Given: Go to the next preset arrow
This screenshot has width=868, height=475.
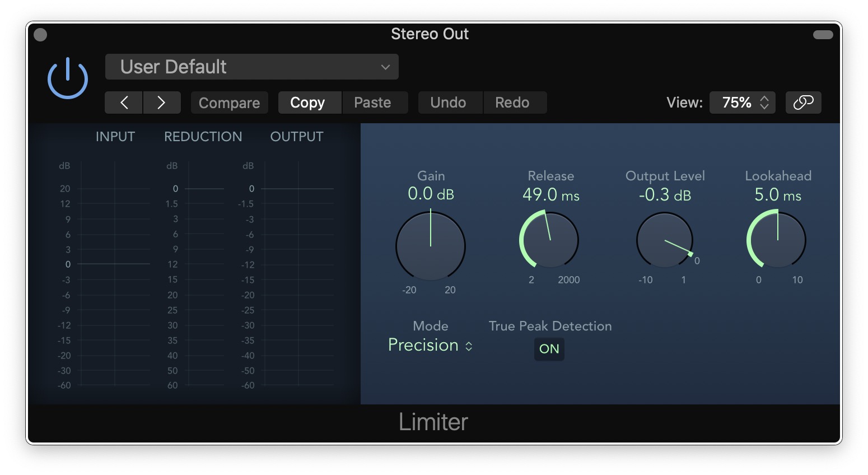Looking at the screenshot, I should click(161, 103).
